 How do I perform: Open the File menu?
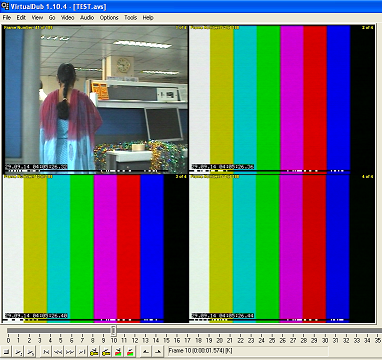point(7,18)
